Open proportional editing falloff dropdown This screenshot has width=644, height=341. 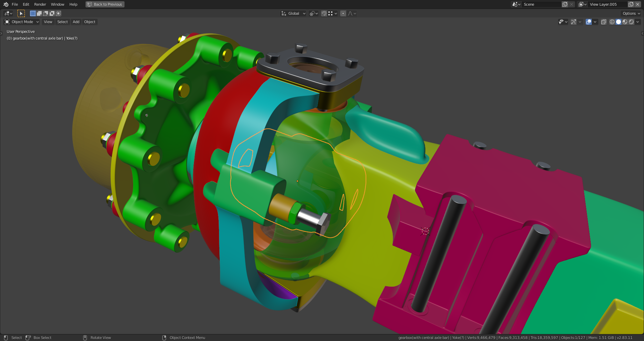352,13
